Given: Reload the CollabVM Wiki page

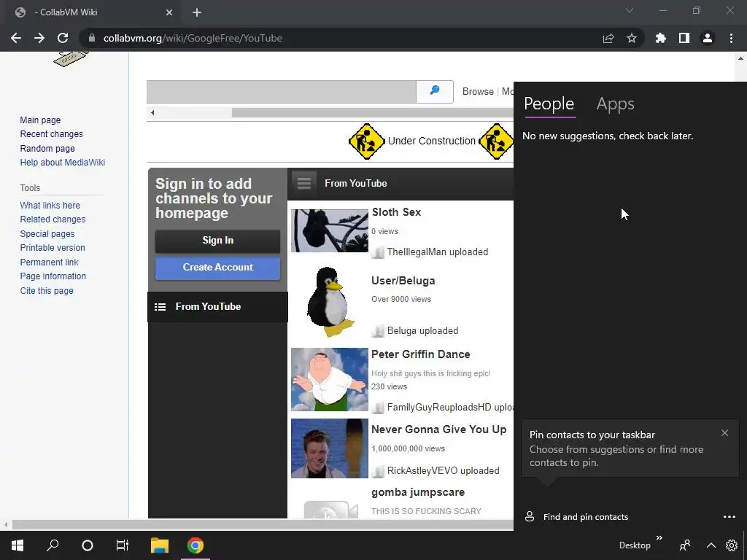Looking at the screenshot, I should [x=63, y=38].
